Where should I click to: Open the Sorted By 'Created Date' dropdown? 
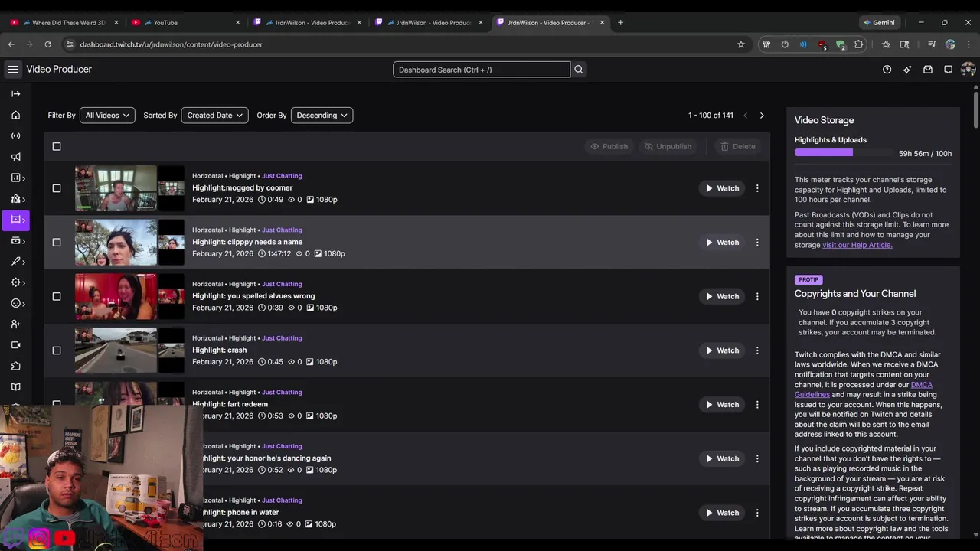(x=214, y=116)
